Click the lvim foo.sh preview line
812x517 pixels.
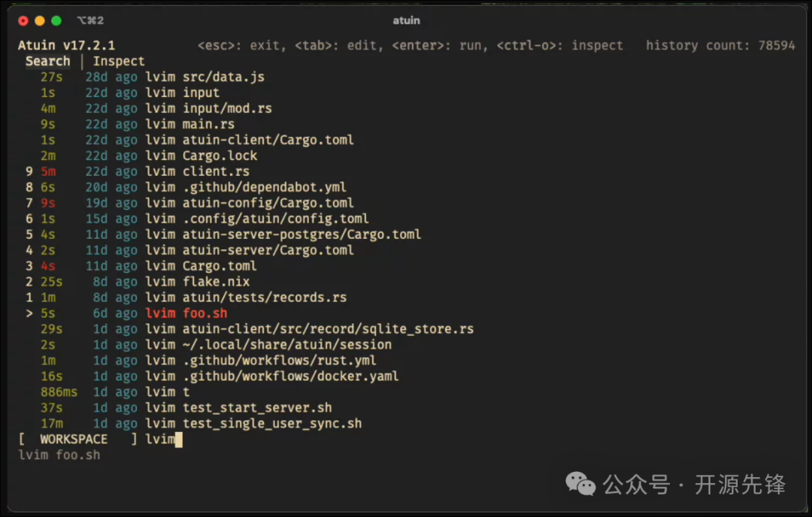coord(59,455)
